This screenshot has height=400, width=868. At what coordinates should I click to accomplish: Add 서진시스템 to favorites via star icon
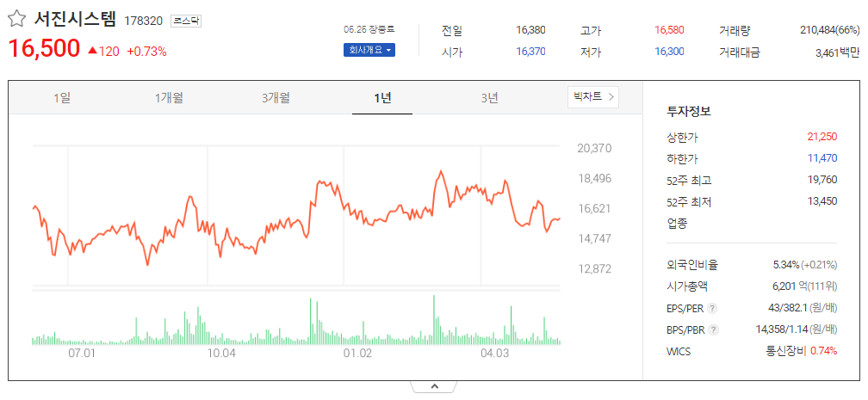(x=16, y=20)
